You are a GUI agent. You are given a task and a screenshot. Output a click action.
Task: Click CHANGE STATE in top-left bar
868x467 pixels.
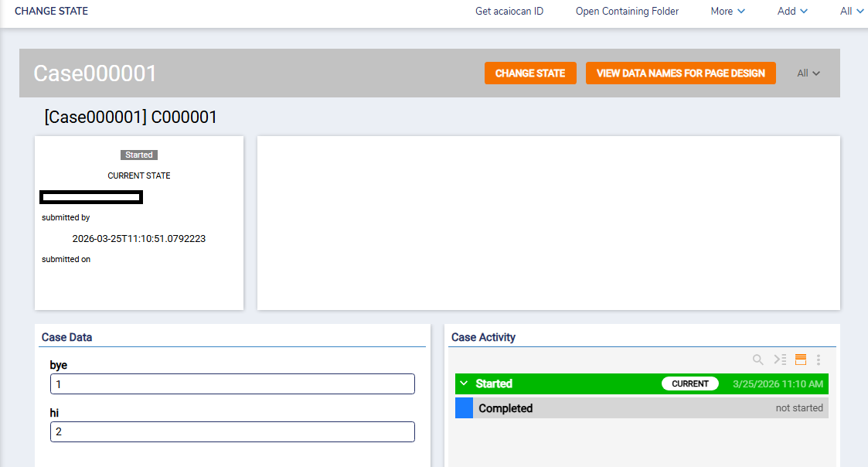(x=51, y=12)
